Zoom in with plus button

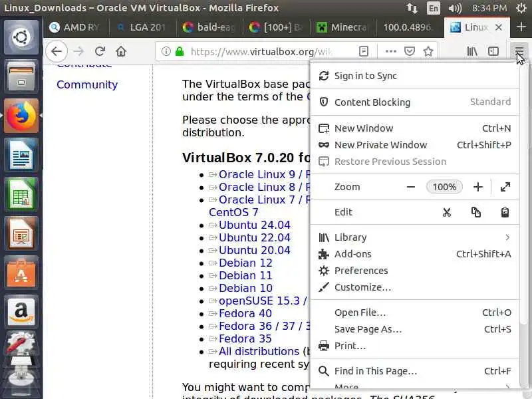(477, 187)
